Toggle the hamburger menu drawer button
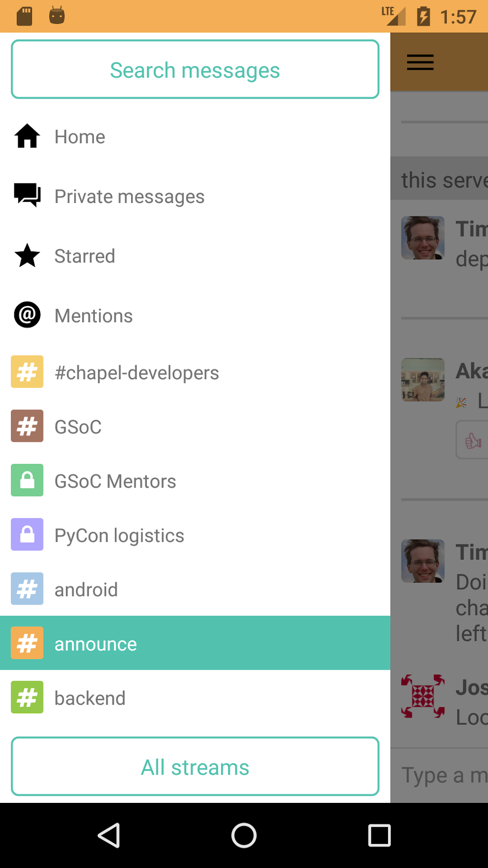 (x=420, y=62)
